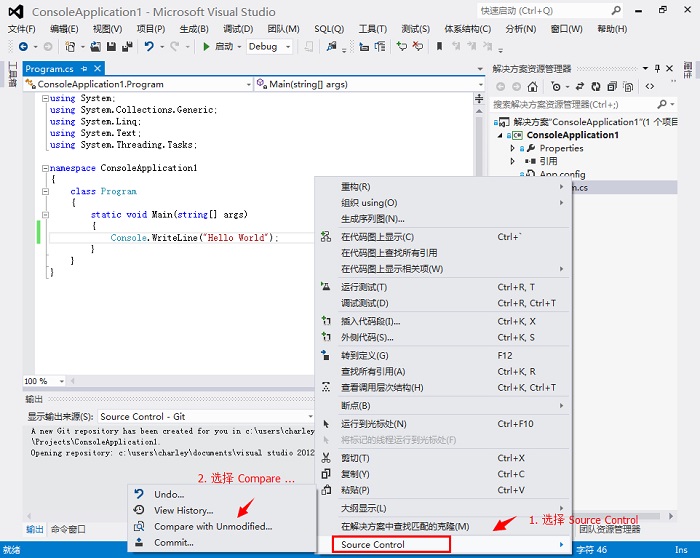Click the Home icon in Solution Explorer
Image resolution: width=700 pixels, height=558 pixels.
532,87
